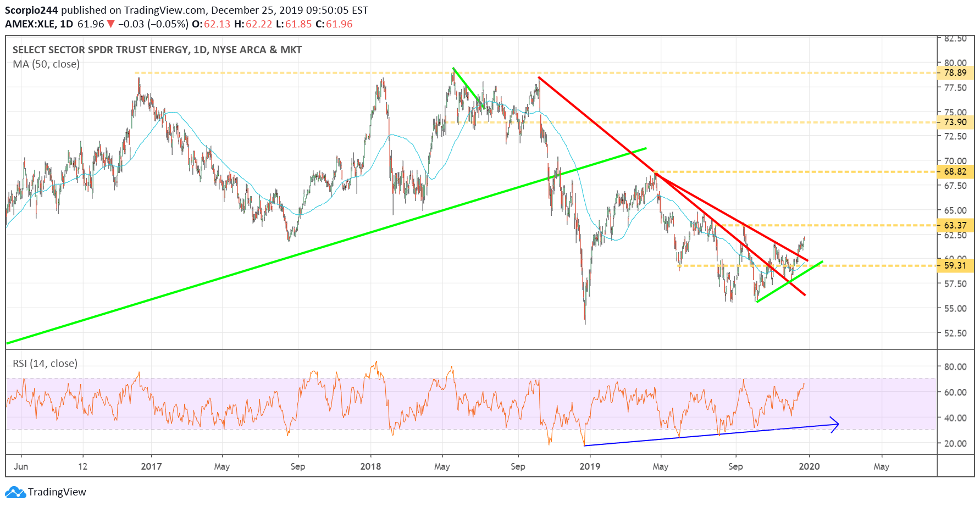Click the 65.00 price axis value
Screen dimensions: 980x507
(x=955, y=210)
